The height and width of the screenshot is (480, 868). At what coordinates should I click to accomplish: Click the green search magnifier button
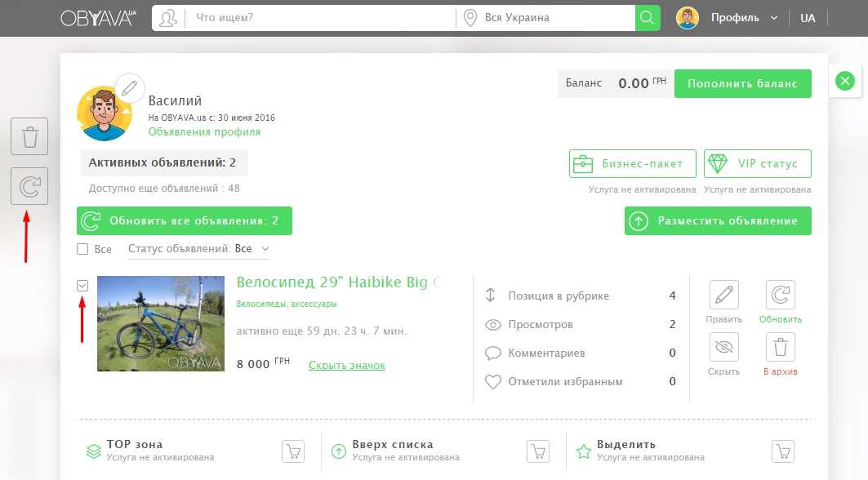[x=648, y=18]
